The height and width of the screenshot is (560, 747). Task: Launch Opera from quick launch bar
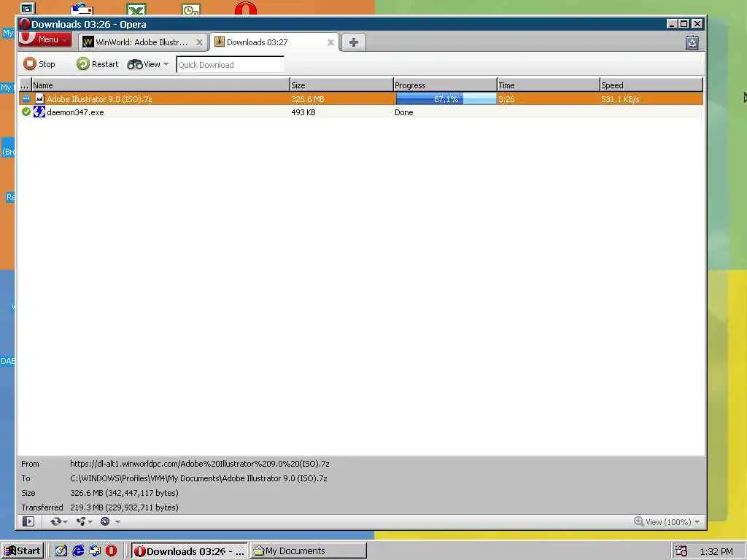click(x=111, y=551)
